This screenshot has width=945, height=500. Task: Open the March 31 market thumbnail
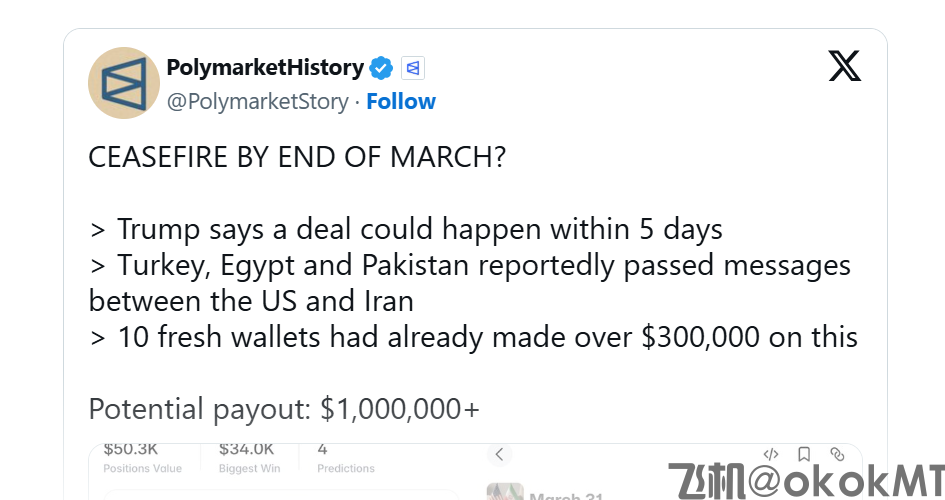506,493
